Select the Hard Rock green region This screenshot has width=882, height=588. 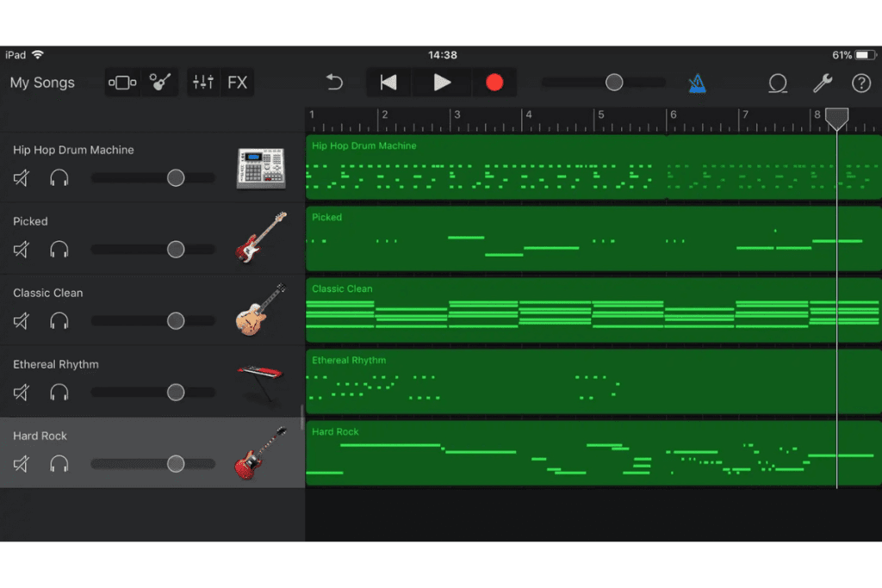pyautogui.click(x=593, y=453)
